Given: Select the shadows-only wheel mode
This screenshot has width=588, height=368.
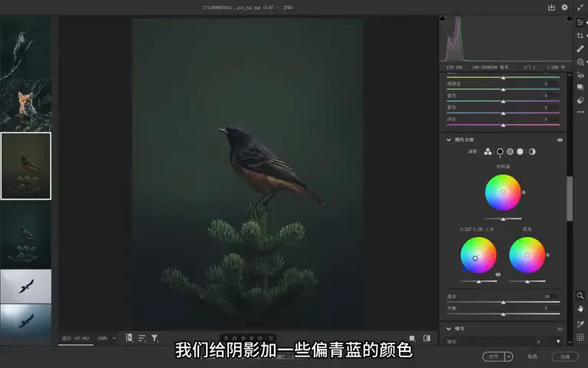Looking at the screenshot, I should [500, 151].
